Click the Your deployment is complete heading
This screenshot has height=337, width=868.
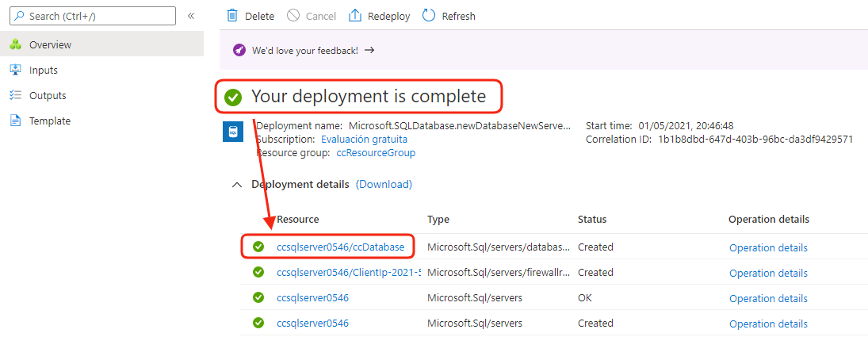click(x=369, y=97)
